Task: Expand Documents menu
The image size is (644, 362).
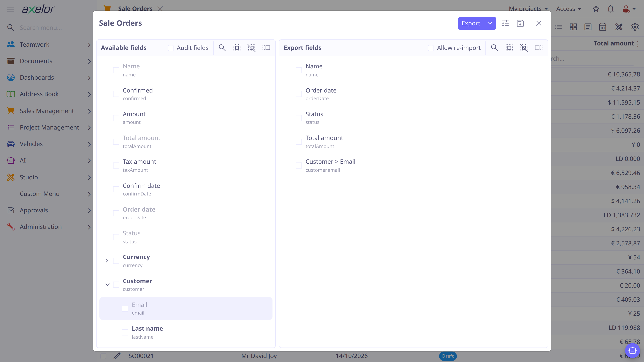Action: [49, 61]
